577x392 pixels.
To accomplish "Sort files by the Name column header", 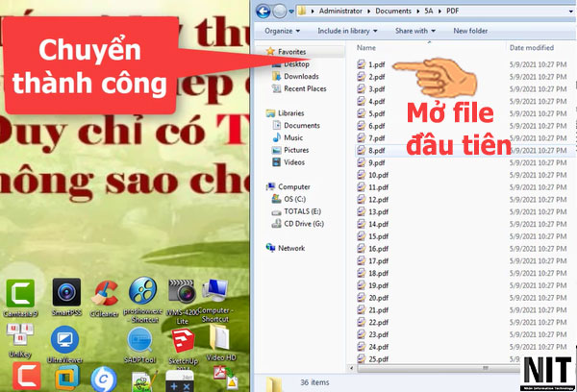I will [x=366, y=48].
